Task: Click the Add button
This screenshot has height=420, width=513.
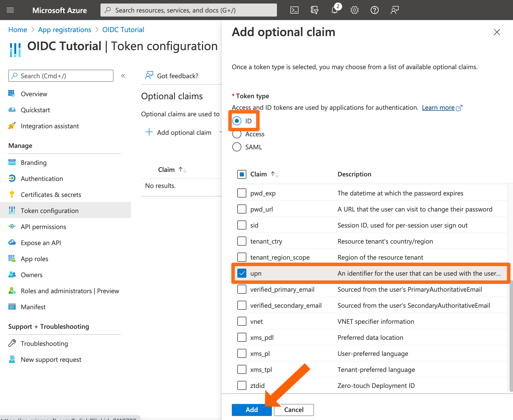Action: click(252, 410)
